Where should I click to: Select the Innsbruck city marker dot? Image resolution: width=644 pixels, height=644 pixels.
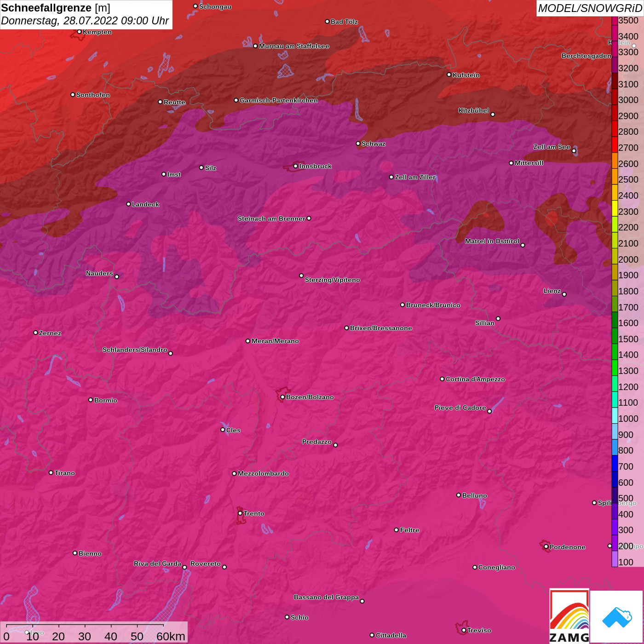point(295,166)
